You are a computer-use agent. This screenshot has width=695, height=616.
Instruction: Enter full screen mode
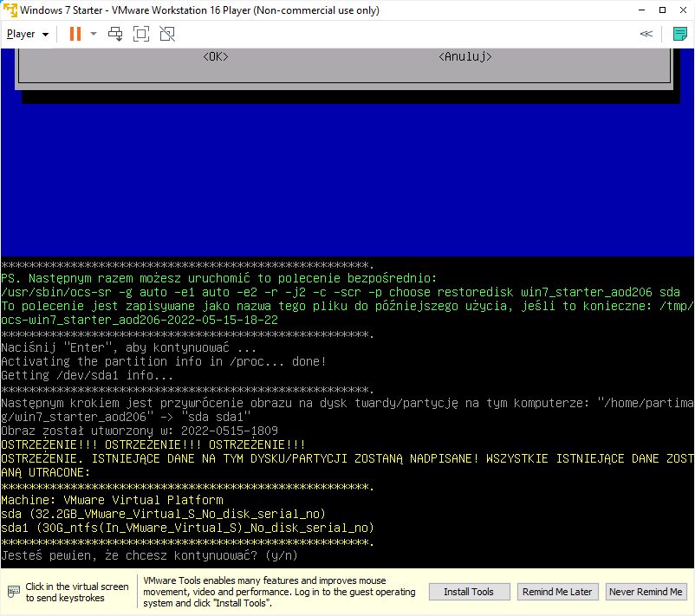[141, 34]
